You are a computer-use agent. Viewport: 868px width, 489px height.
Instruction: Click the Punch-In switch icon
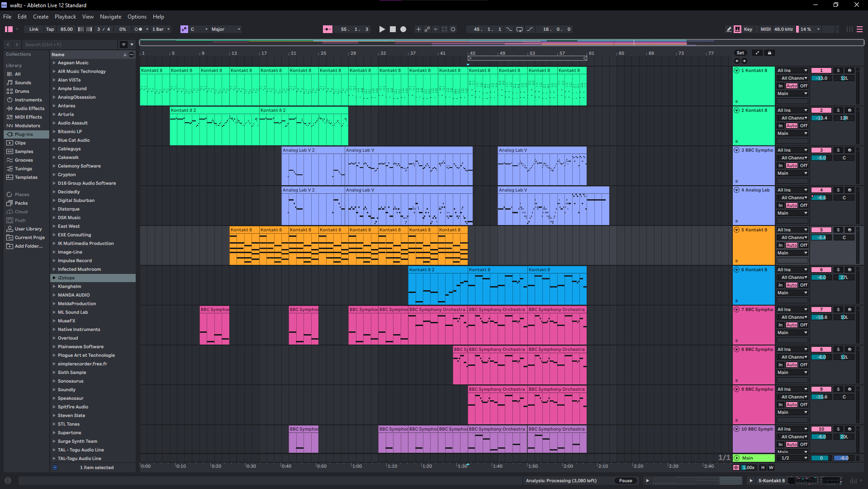click(x=509, y=29)
